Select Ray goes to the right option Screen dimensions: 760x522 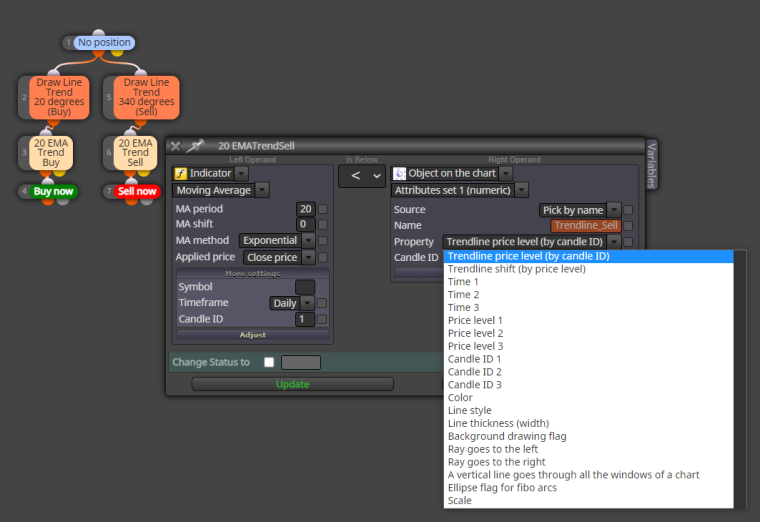(x=588, y=462)
